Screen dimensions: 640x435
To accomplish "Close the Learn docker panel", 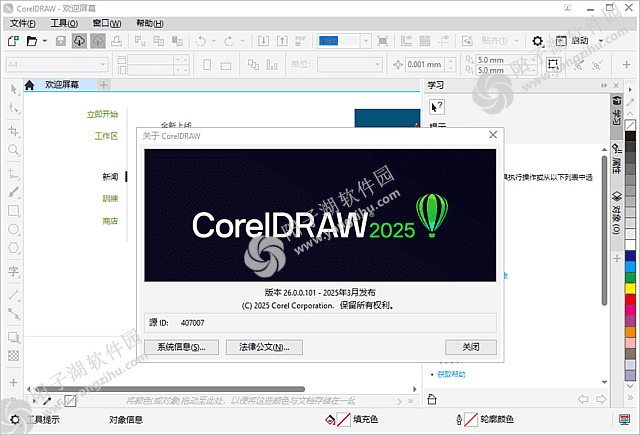I will pos(616,85).
